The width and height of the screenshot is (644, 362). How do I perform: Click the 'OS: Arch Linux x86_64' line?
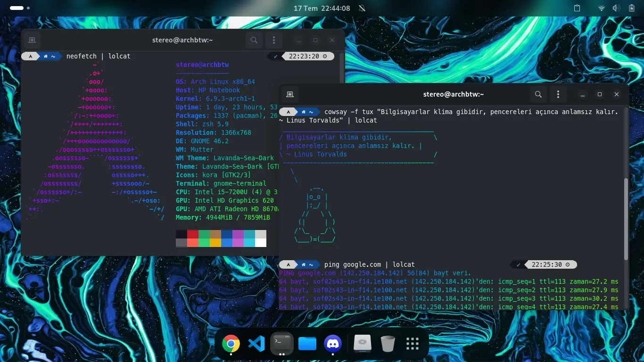(215, 82)
